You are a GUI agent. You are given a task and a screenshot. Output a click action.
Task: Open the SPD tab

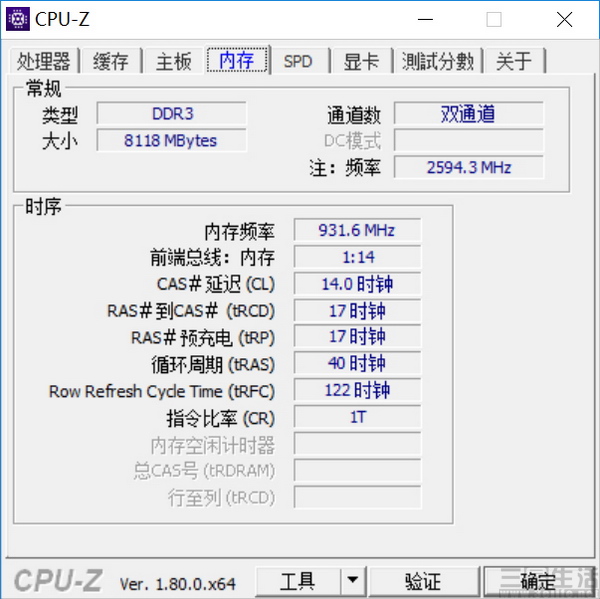[298, 61]
